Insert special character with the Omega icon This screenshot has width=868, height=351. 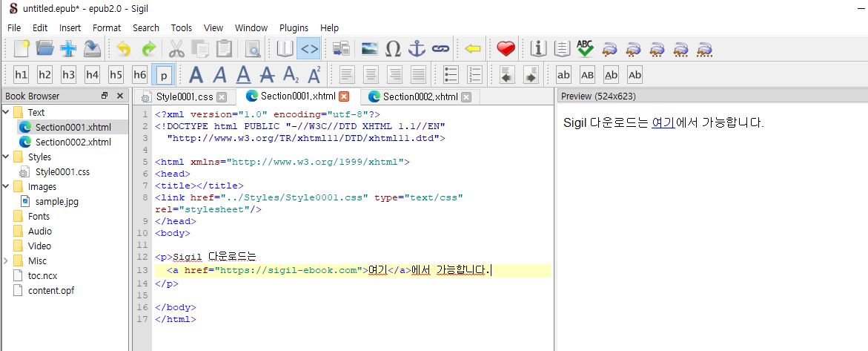(393, 49)
